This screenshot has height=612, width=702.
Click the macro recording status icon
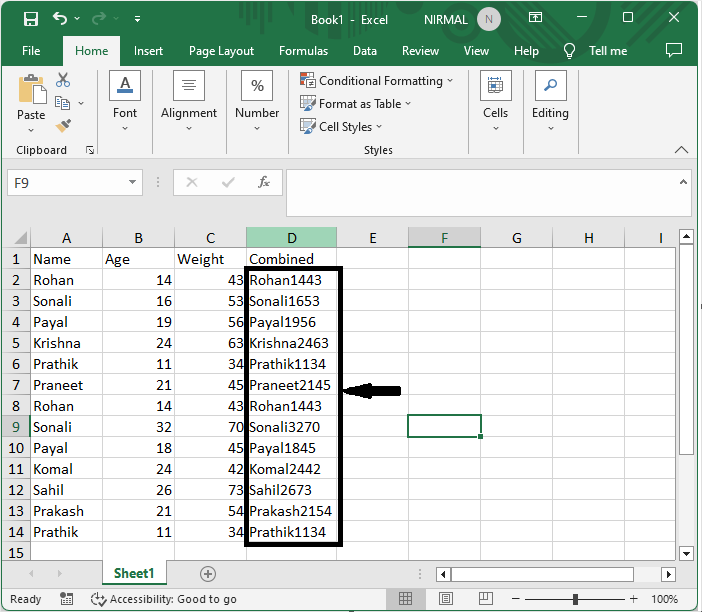click(67, 599)
